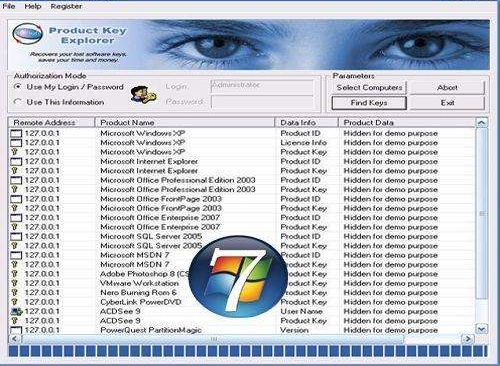500x366 pixels.
Task: Click the scroll right arrow of the list
Action: (468, 339)
